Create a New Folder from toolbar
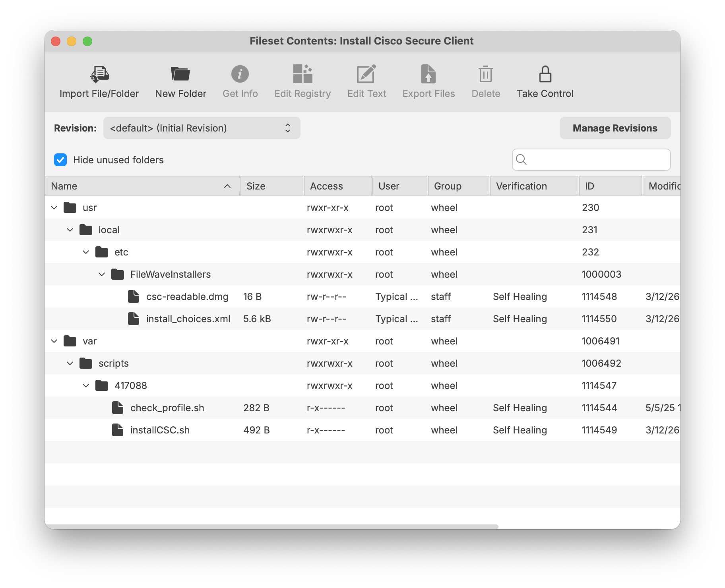The image size is (725, 588). (x=180, y=74)
